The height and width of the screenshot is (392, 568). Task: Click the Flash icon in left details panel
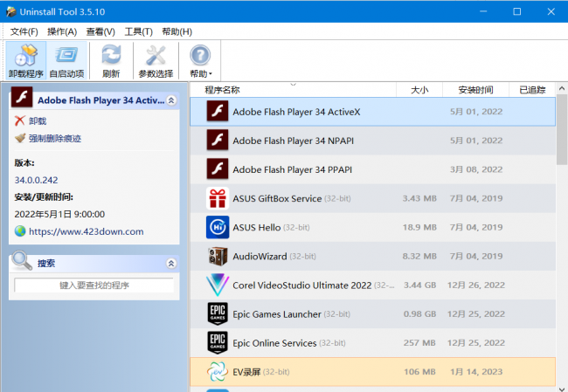pyautogui.click(x=22, y=97)
